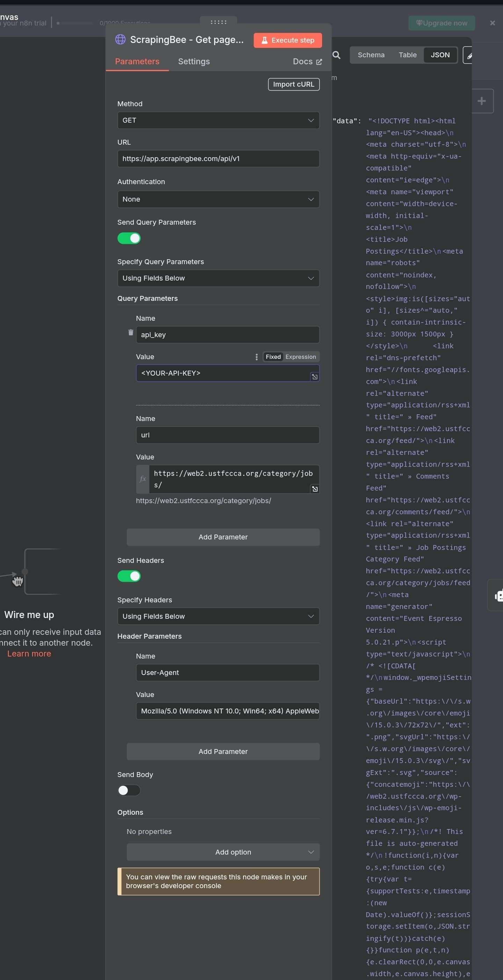
Task: Click the User-Agent name field
Action: (227, 672)
